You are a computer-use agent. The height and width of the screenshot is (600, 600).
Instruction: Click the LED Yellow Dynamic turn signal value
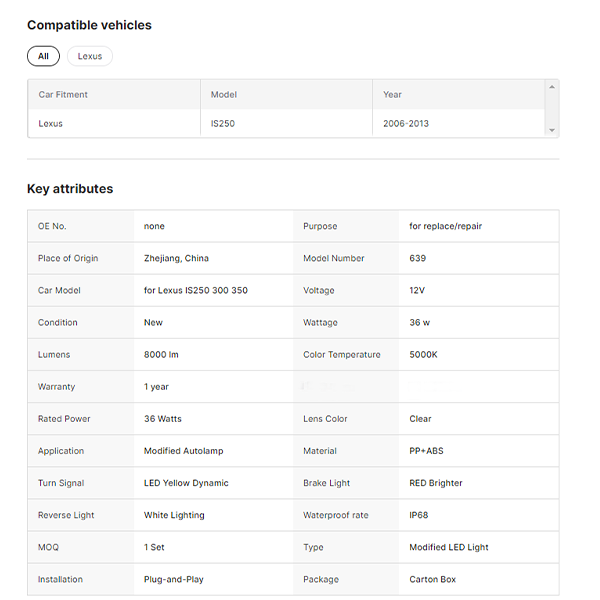click(186, 483)
